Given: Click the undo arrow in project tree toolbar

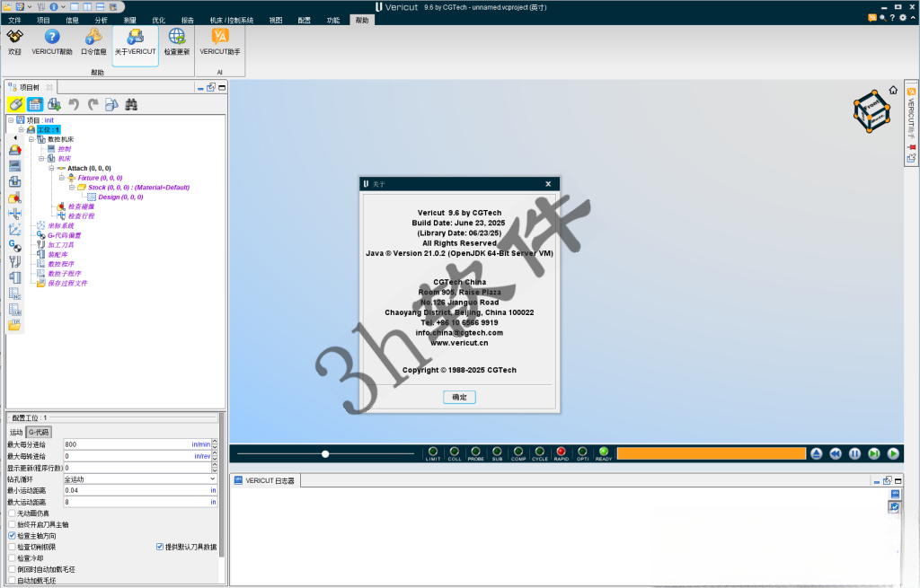Looking at the screenshot, I should [x=74, y=104].
